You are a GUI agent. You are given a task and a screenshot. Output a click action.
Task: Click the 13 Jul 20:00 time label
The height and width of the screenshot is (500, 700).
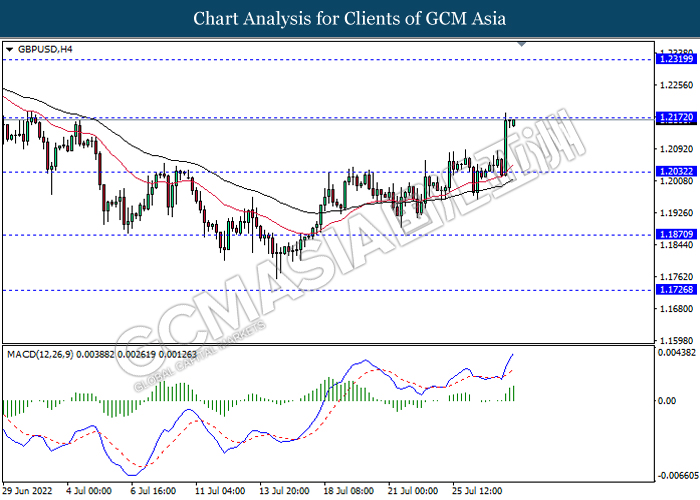(284, 491)
